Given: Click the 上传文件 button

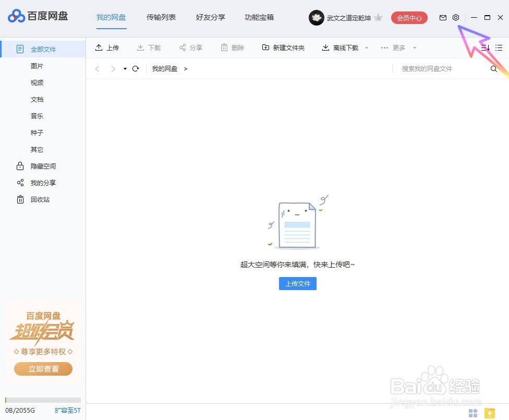Looking at the screenshot, I should click(x=297, y=283).
